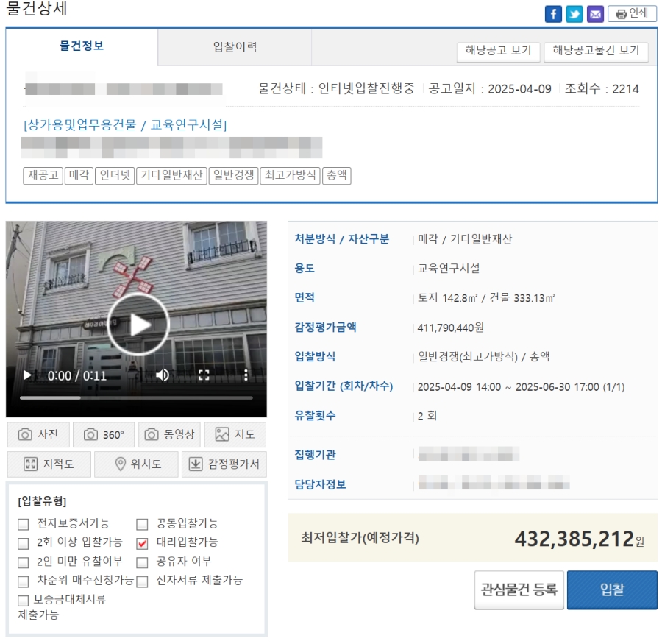Screen dimensions: 662x644
Task: Check the 2인 미만 유찰여부 checkbox
Action: click(x=24, y=562)
